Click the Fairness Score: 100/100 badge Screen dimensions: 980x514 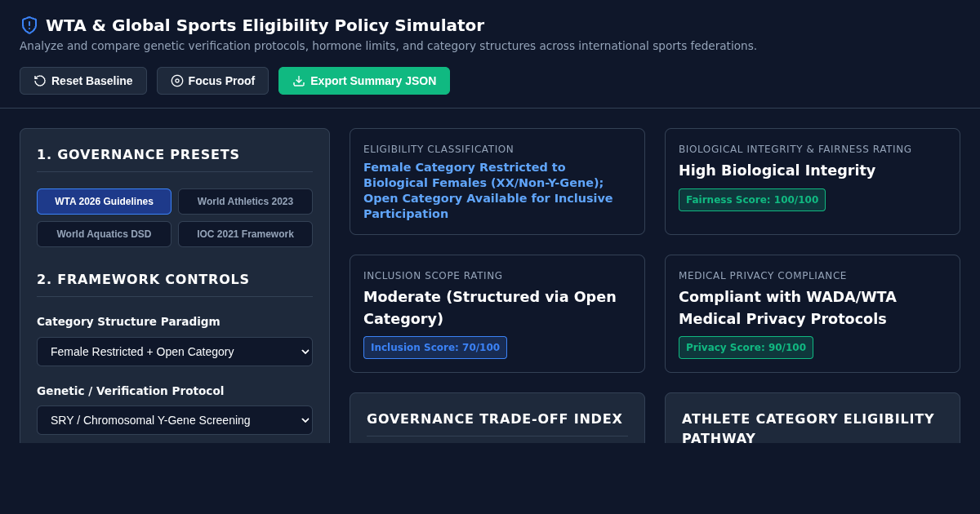pos(752,200)
